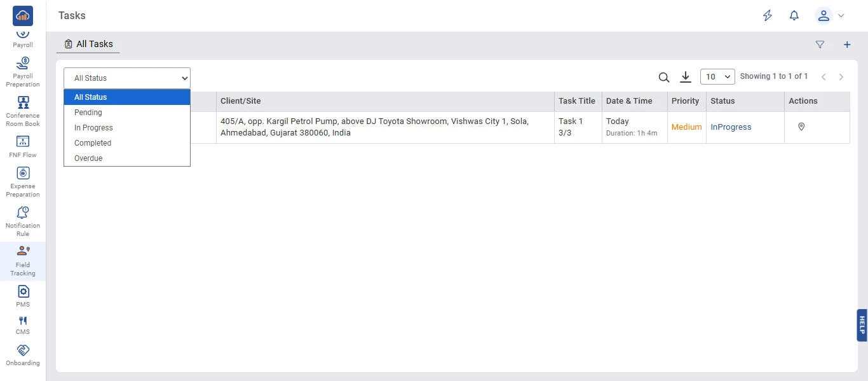Click the blue HELP side button
868x381 pixels.
(x=862, y=325)
